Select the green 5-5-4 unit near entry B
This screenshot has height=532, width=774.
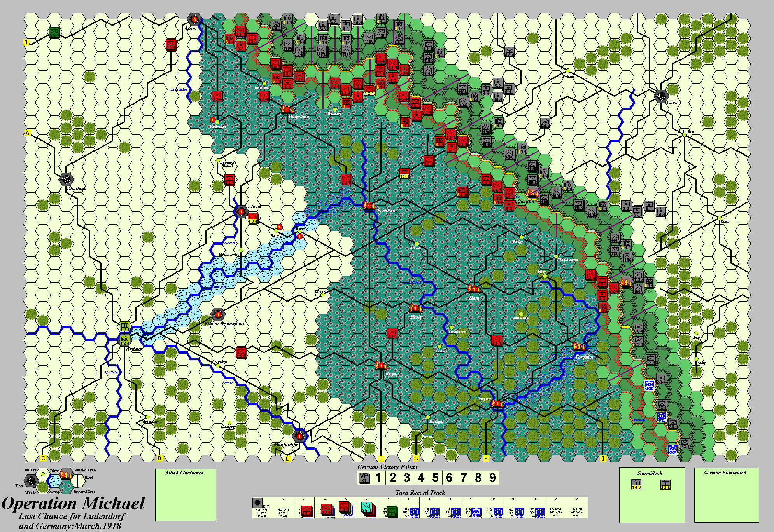click(54, 33)
